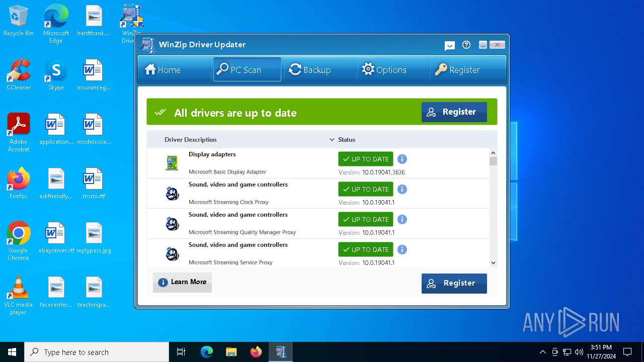Screen dimensions: 644x362
Task: Open the volume control in system tray
Action: tap(579, 352)
